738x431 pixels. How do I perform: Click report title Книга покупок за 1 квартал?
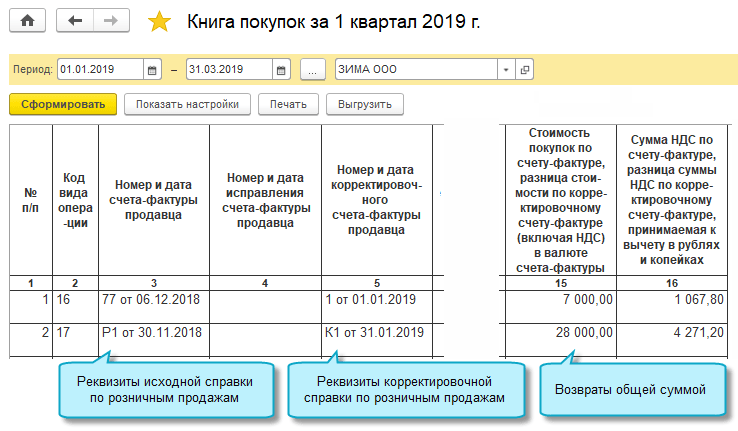[334, 22]
